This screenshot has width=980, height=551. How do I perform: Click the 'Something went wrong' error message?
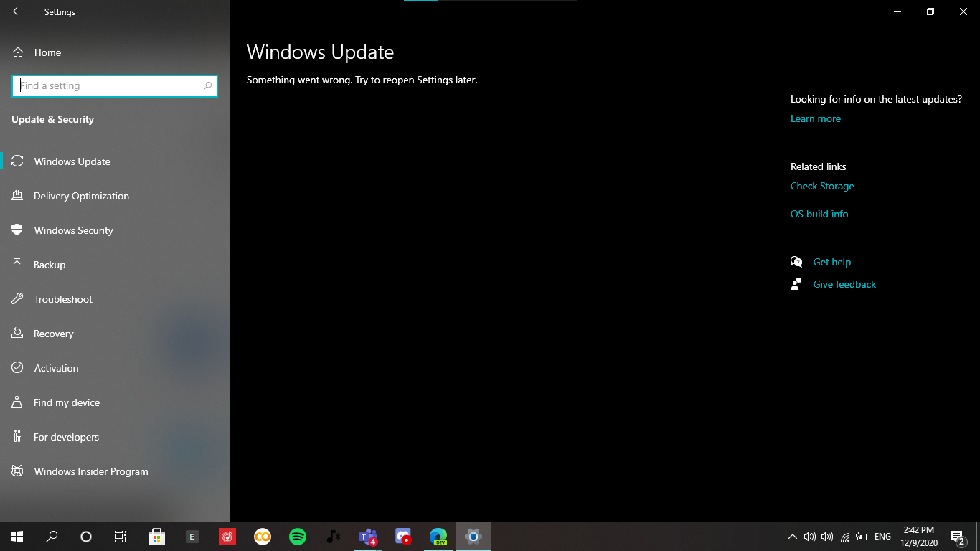(x=362, y=80)
